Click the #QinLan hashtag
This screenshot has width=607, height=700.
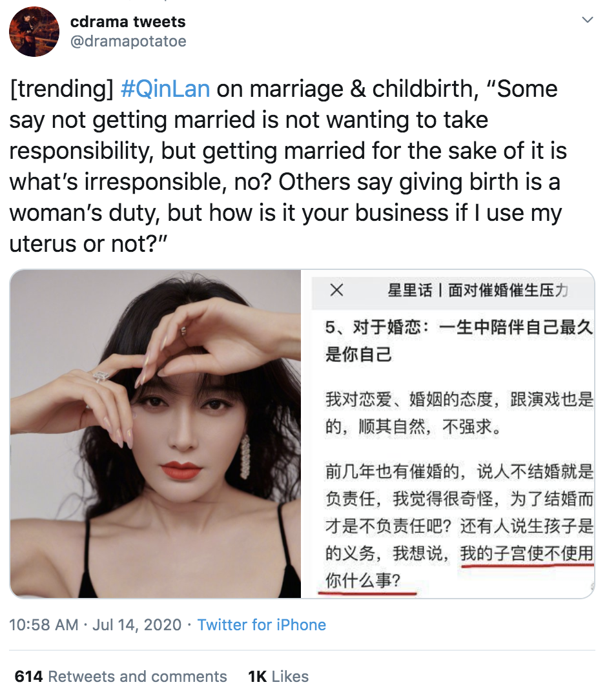tap(165, 89)
